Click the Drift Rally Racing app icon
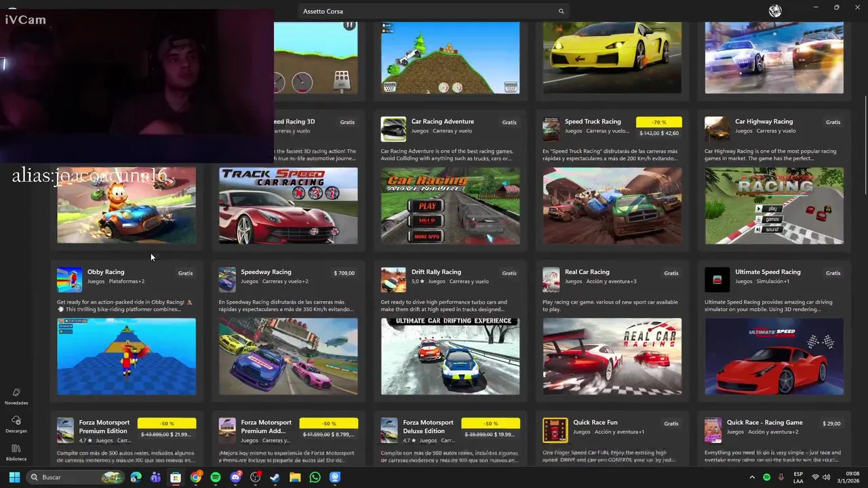This screenshot has width=868, height=488. pyautogui.click(x=393, y=279)
